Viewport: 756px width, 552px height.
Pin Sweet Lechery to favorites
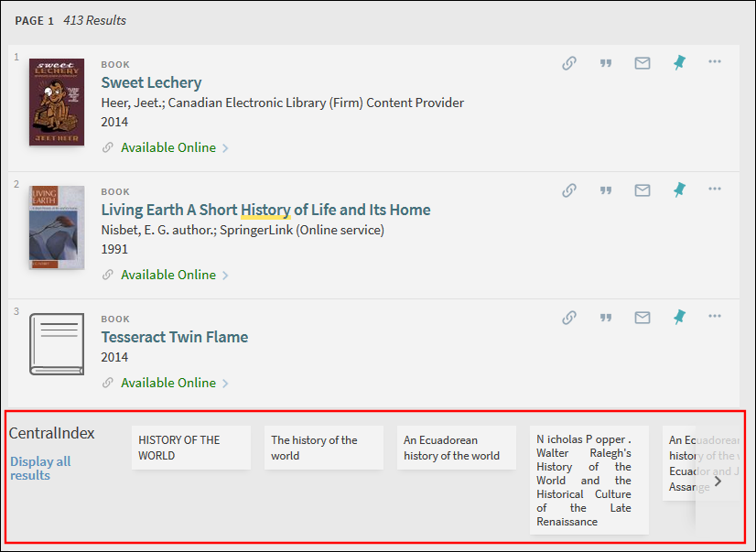click(679, 63)
